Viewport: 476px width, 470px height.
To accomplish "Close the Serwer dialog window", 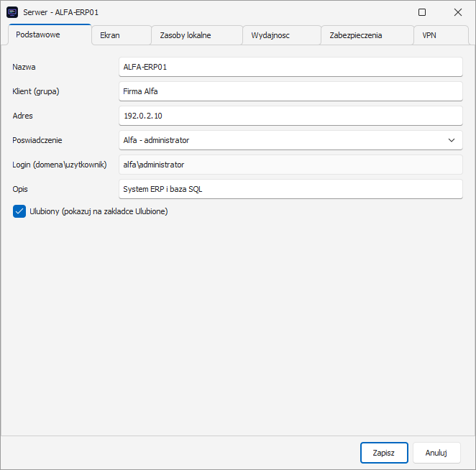I will point(458,12).
